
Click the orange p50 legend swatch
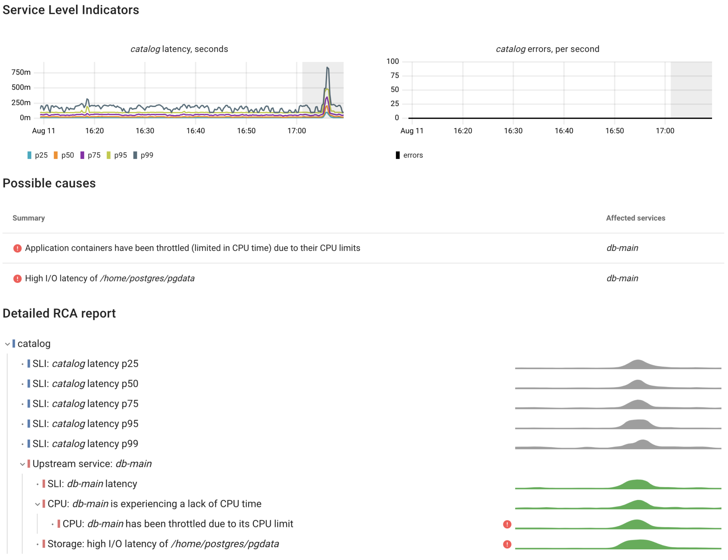coord(55,155)
